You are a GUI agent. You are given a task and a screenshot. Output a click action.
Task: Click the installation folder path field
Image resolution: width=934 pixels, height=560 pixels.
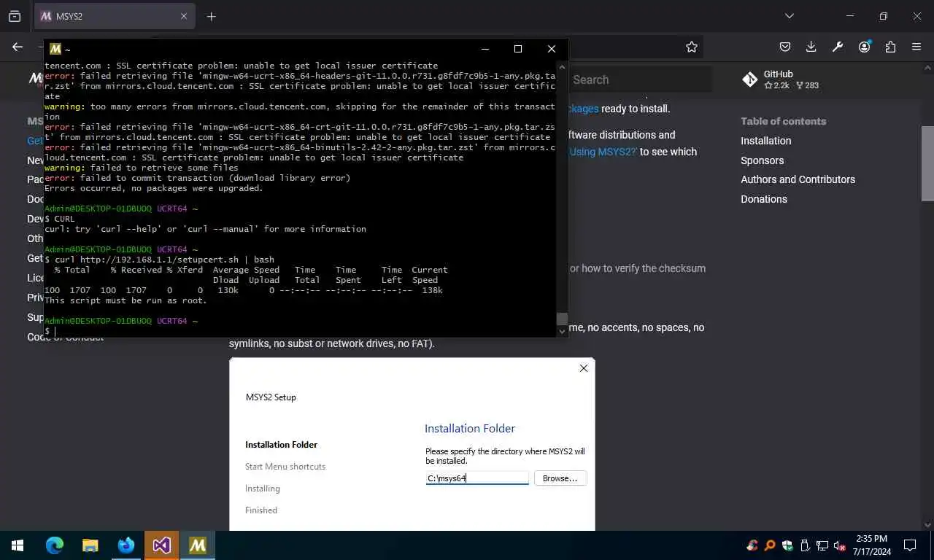[477, 478]
